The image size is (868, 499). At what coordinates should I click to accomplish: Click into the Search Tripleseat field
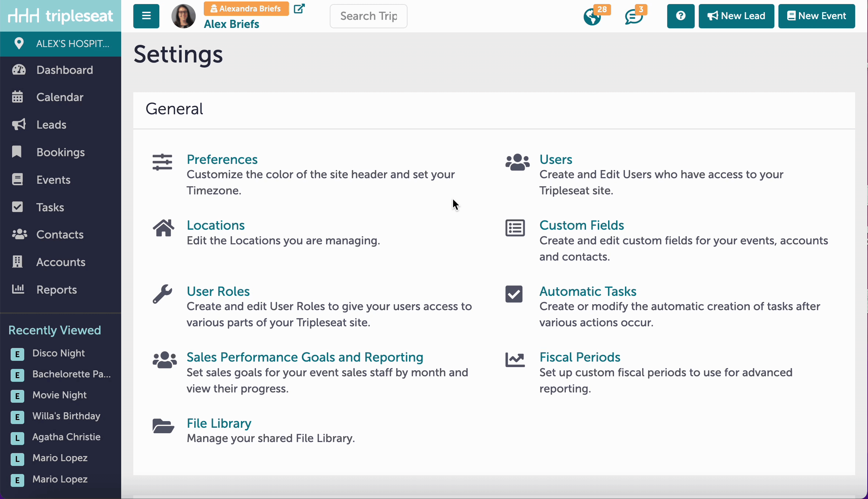pyautogui.click(x=368, y=16)
